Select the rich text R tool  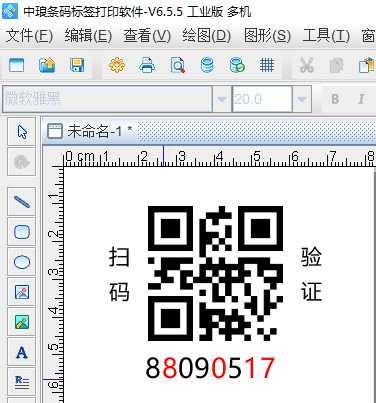click(22, 382)
